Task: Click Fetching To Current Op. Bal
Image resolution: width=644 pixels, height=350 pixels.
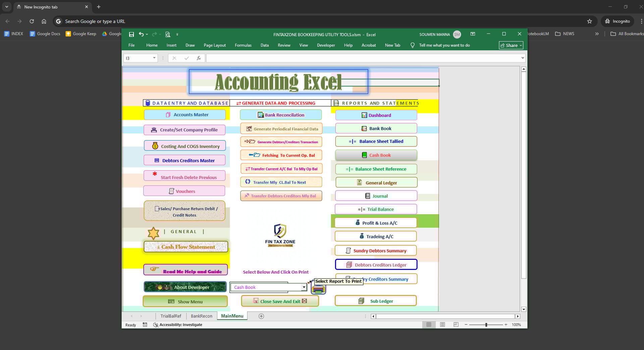Action: pos(281,155)
